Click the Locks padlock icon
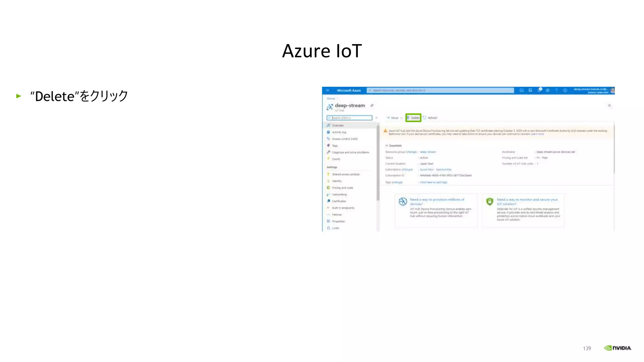The image size is (644, 362). 328,228
